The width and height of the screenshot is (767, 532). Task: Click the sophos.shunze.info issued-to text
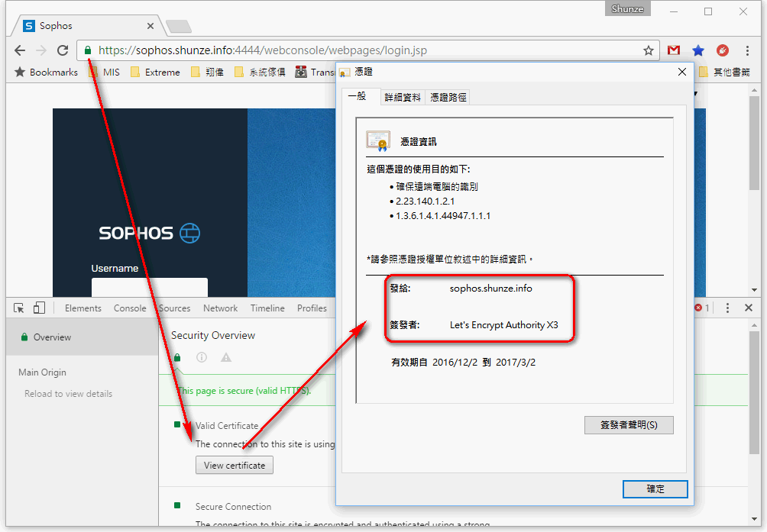click(491, 289)
